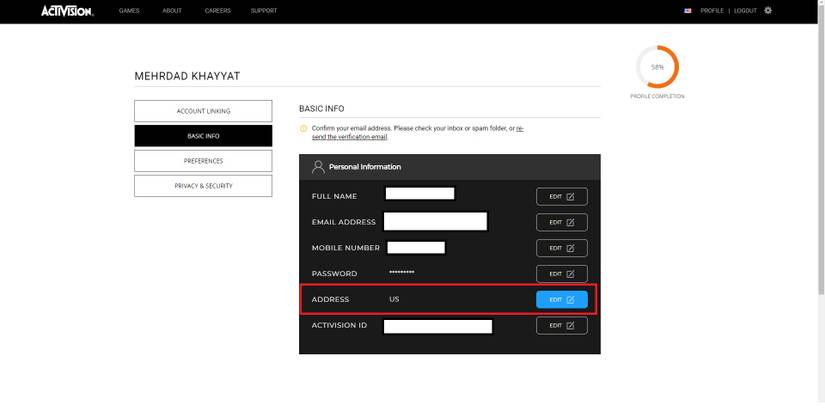Click the Full Name value box
Image resolution: width=825 pixels, height=413 pixels.
coord(420,194)
